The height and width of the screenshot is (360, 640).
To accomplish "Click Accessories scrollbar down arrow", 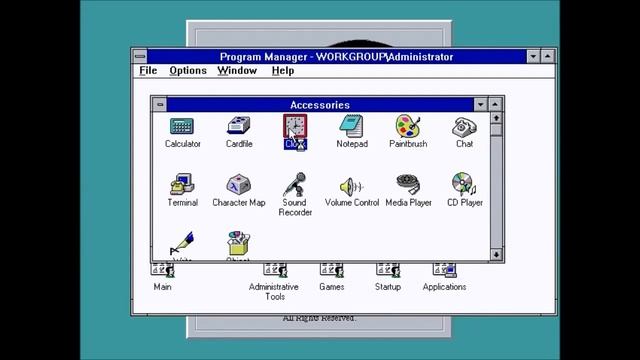I will 496,255.
